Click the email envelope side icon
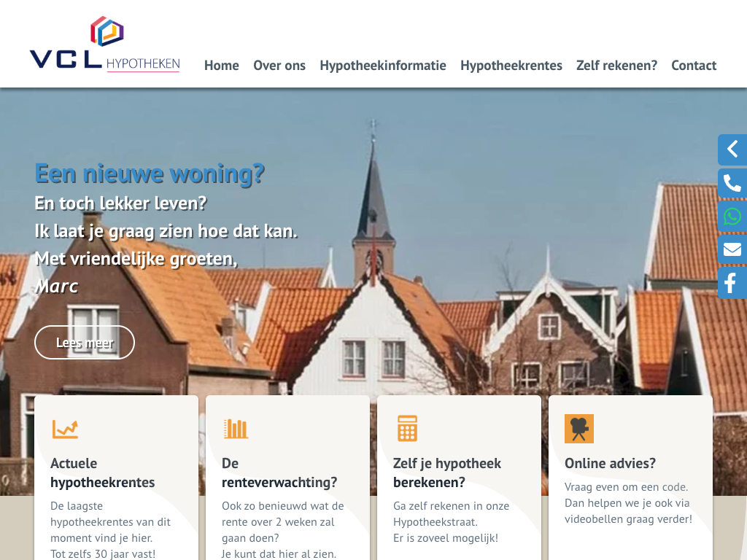747x560 pixels. point(732,249)
